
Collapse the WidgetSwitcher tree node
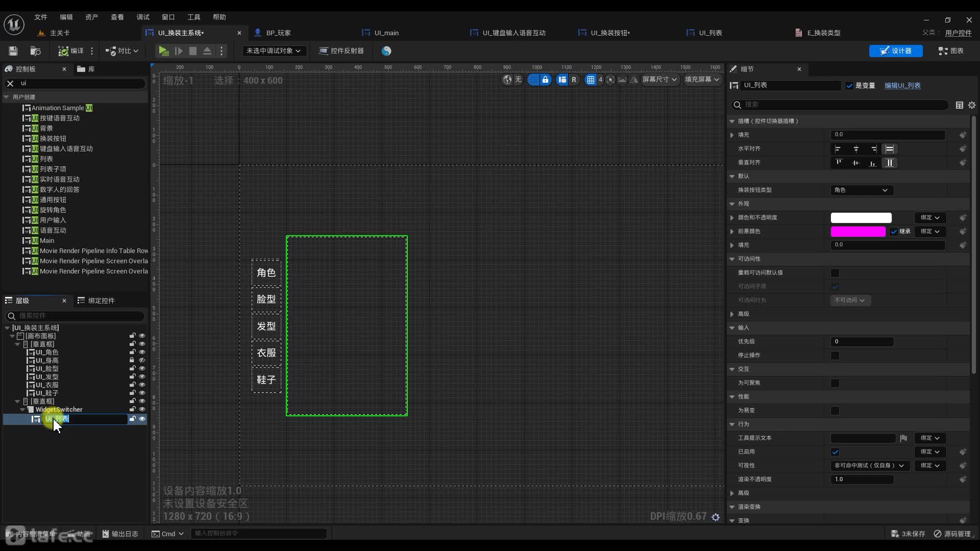point(22,410)
